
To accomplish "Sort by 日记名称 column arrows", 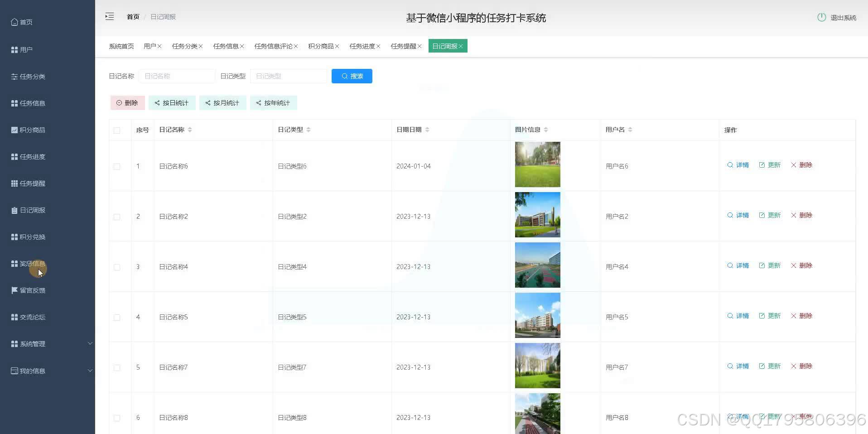I will (x=190, y=130).
